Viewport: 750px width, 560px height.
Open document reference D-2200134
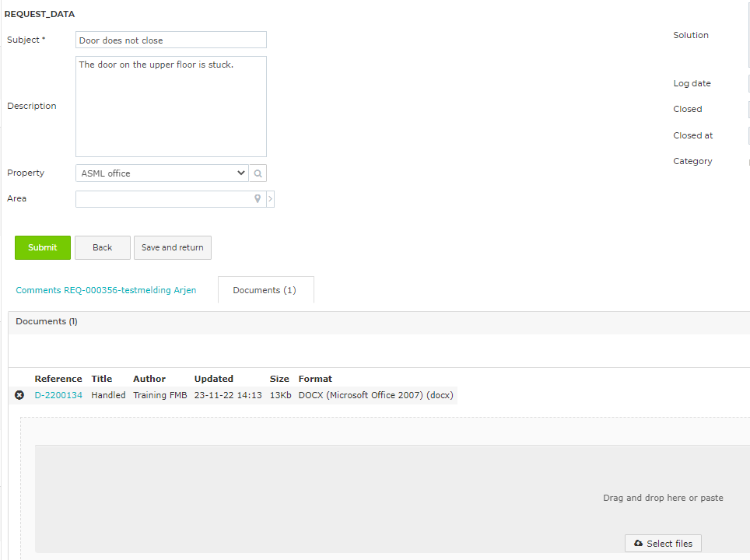[x=58, y=395]
